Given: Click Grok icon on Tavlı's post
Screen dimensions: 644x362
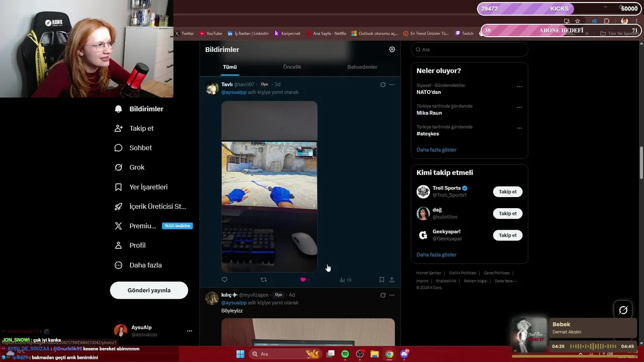Looking at the screenshot, I should (383, 84).
